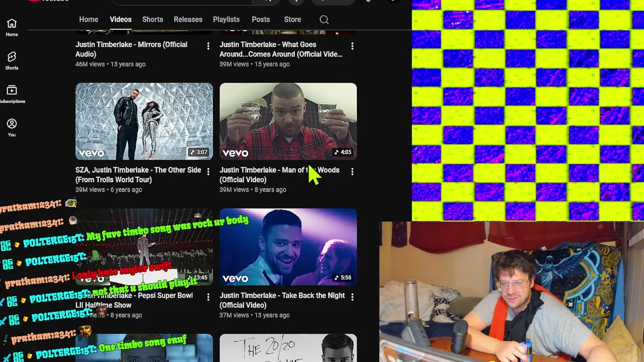Viewport: 644px width, 362px height.
Task: Open the Posts tab
Action: (261, 20)
